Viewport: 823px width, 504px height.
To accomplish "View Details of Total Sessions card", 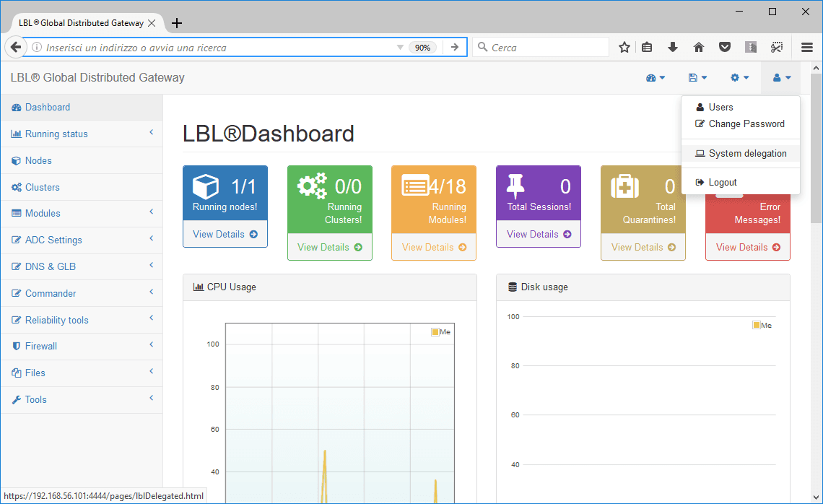I will point(539,234).
